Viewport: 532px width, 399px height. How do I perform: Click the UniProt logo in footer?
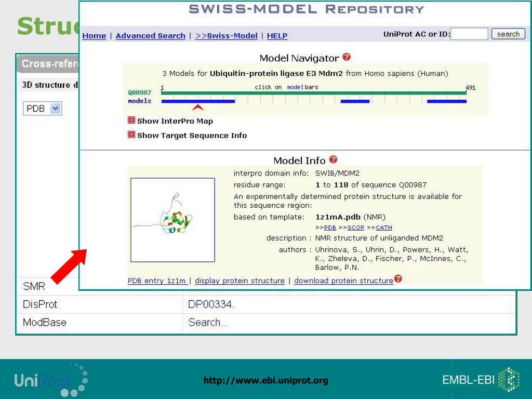click(51, 380)
